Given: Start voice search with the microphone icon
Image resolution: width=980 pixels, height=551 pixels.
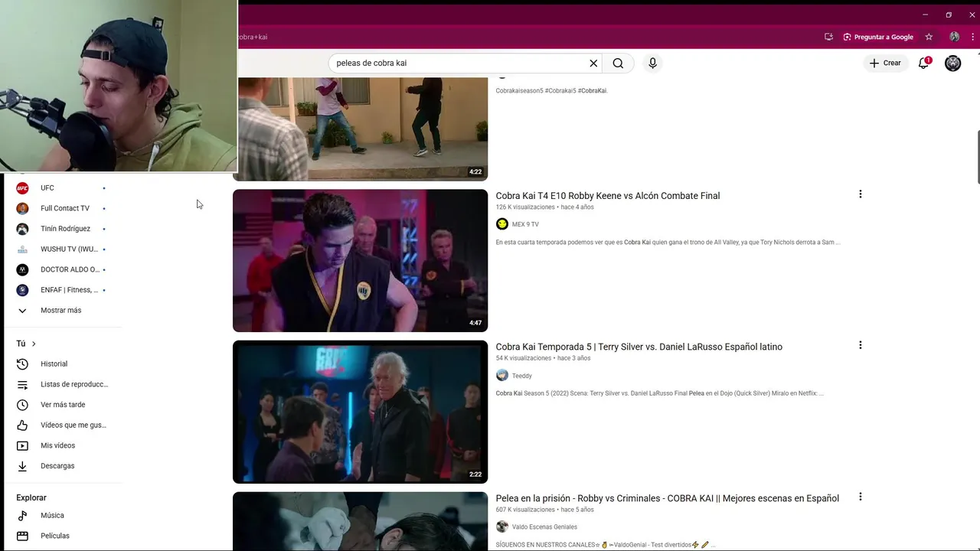Looking at the screenshot, I should point(652,64).
